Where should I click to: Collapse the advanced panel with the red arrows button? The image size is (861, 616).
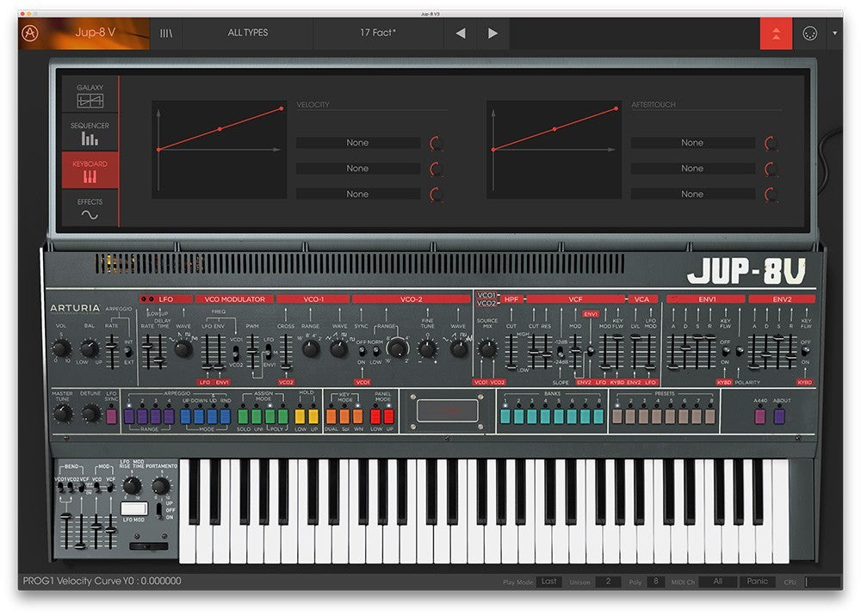(776, 34)
